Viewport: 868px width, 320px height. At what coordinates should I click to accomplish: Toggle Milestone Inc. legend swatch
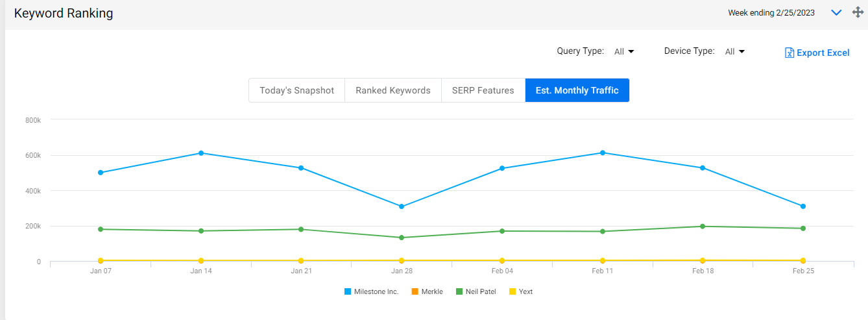(x=348, y=292)
